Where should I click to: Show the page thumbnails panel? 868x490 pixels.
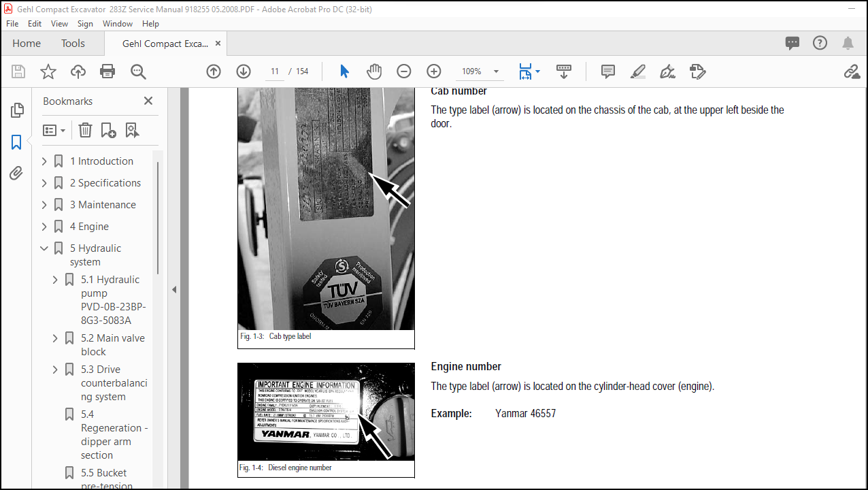pyautogui.click(x=17, y=110)
